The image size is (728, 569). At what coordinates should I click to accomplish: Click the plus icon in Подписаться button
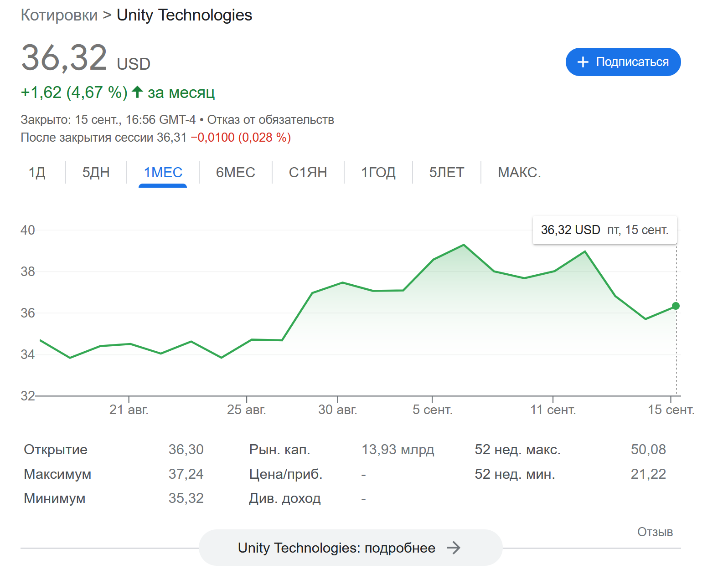583,62
